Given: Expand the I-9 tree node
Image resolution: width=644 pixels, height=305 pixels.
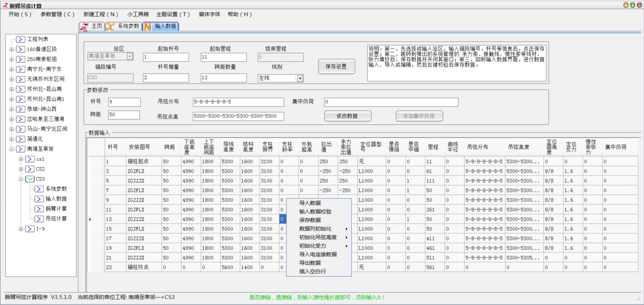Looking at the screenshot, I should coord(21,229).
